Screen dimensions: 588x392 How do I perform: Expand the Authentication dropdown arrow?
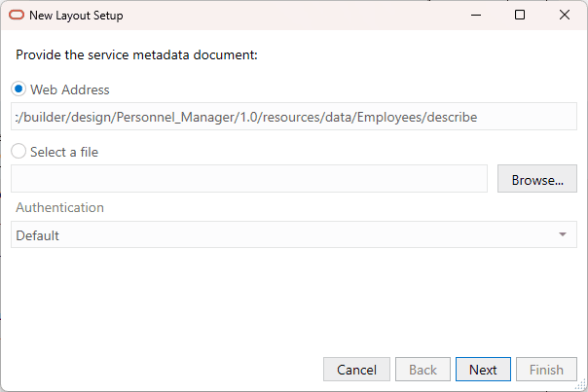[x=562, y=234]
